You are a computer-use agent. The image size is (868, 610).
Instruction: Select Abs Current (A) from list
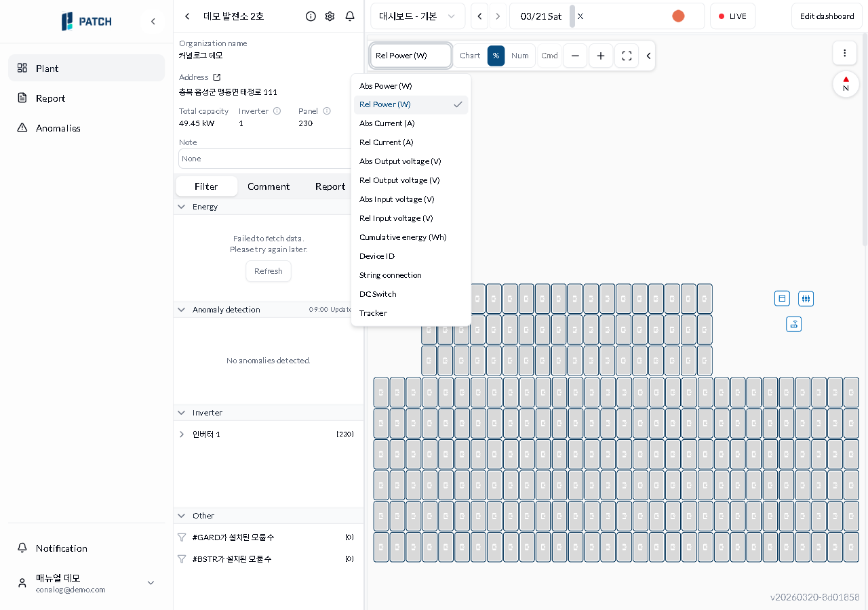(387, 123)
